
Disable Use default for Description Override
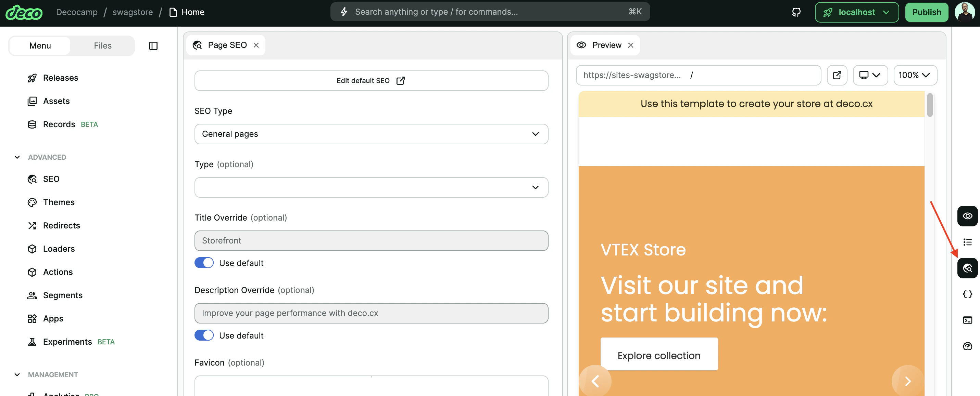(x=204, y=335)
